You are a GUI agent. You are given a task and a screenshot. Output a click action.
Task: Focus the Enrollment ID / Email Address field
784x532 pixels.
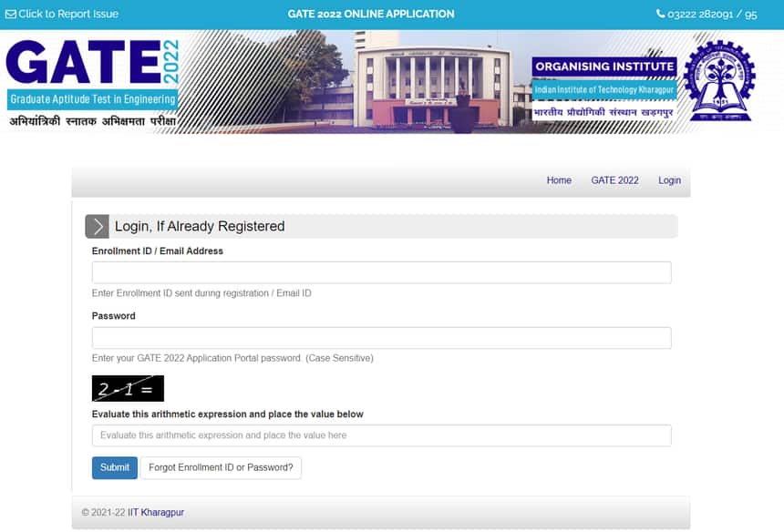(x=381, y=272)
